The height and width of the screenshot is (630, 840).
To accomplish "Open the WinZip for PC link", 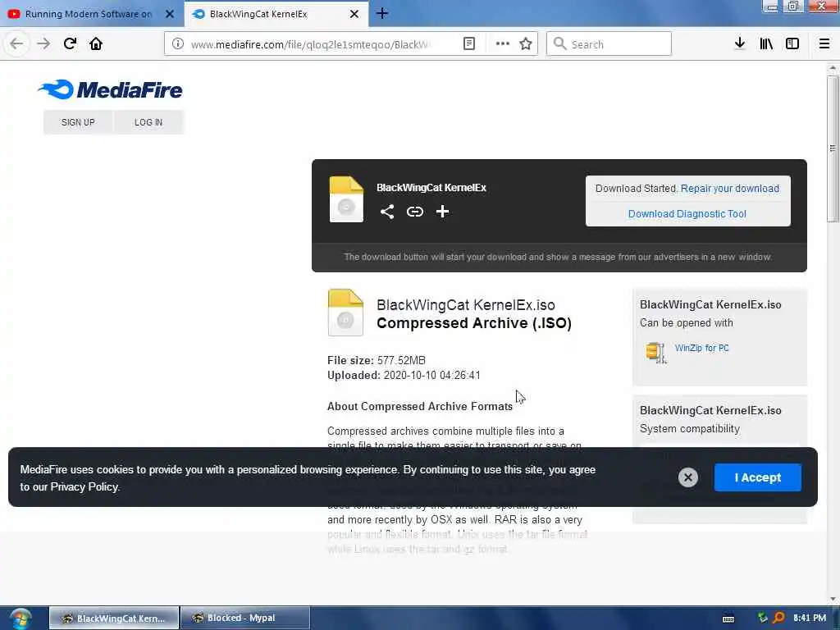I will [702, 348].
